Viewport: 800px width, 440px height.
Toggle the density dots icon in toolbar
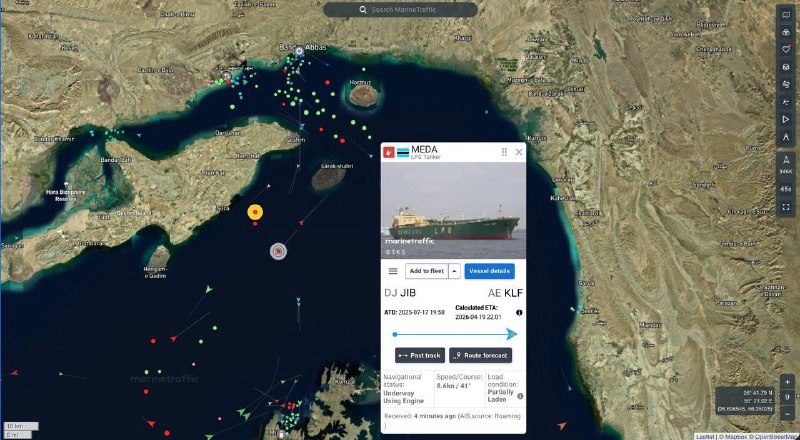tap(786, 102)
